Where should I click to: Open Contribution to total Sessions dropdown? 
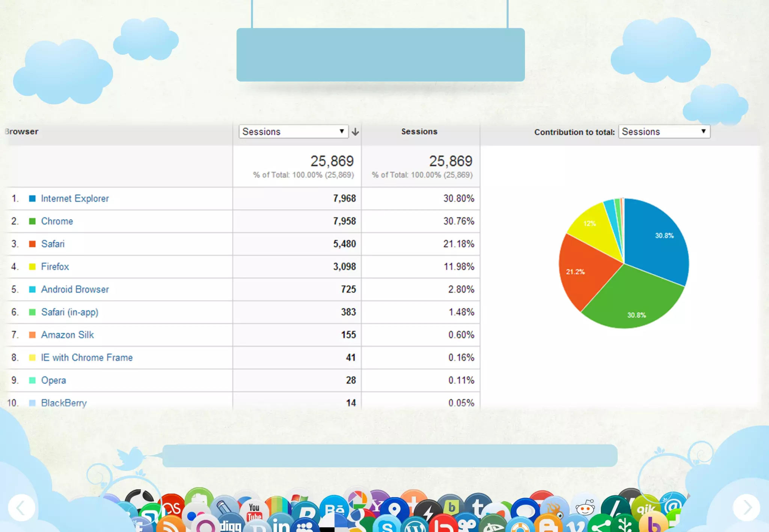pyautogui.click(x=664, y=132)
